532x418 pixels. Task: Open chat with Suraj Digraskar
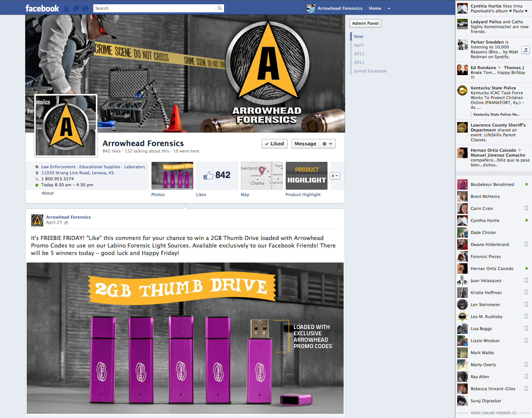493,401
